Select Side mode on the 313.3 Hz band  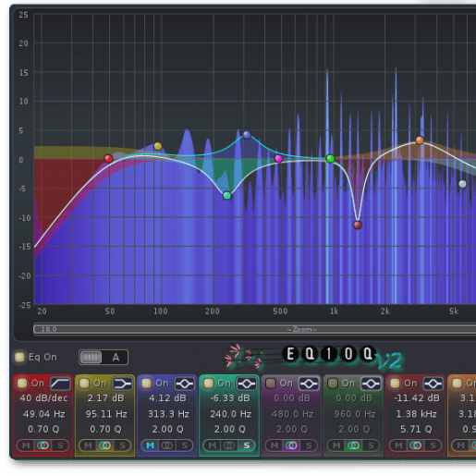(x=185, y=445)
